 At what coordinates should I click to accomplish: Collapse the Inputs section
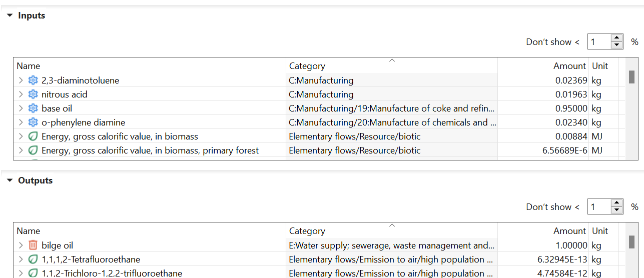[x=10, y=15]
